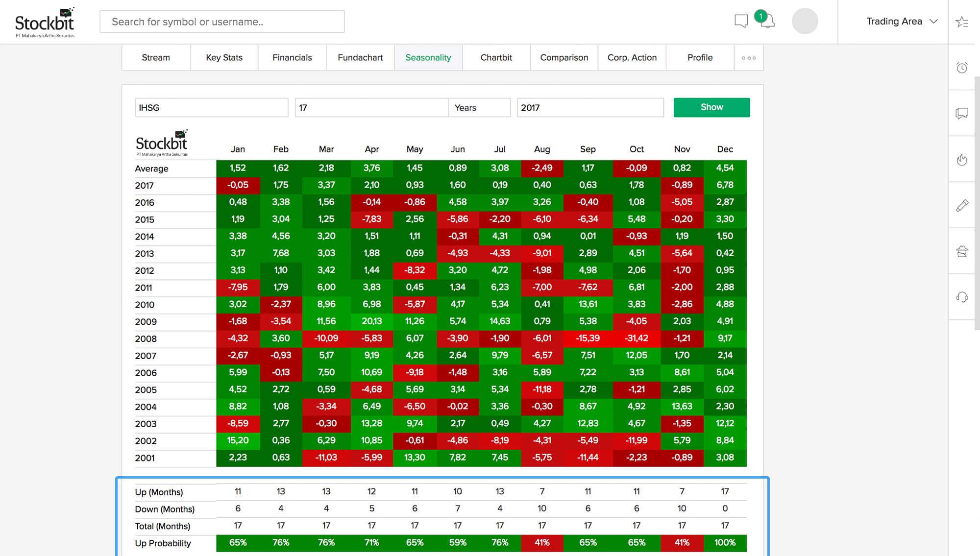Click the 2008 row label

[x=146, y=338]
